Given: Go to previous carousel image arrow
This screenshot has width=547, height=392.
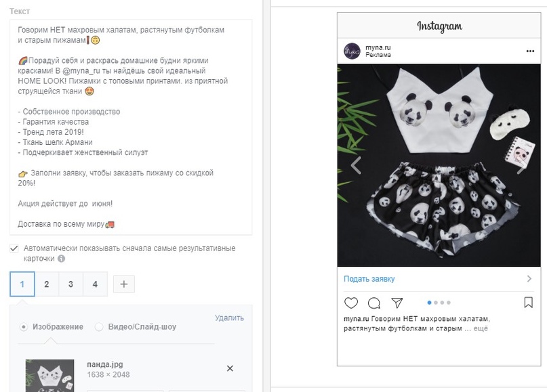Looking at the screenshot, I should (x=355, y=165).
